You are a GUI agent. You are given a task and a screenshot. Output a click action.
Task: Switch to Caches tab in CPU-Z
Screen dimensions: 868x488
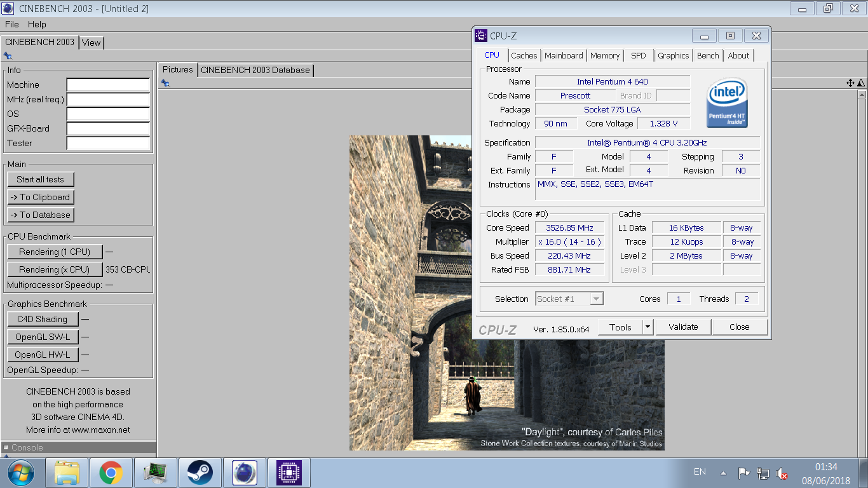(524, 55)
